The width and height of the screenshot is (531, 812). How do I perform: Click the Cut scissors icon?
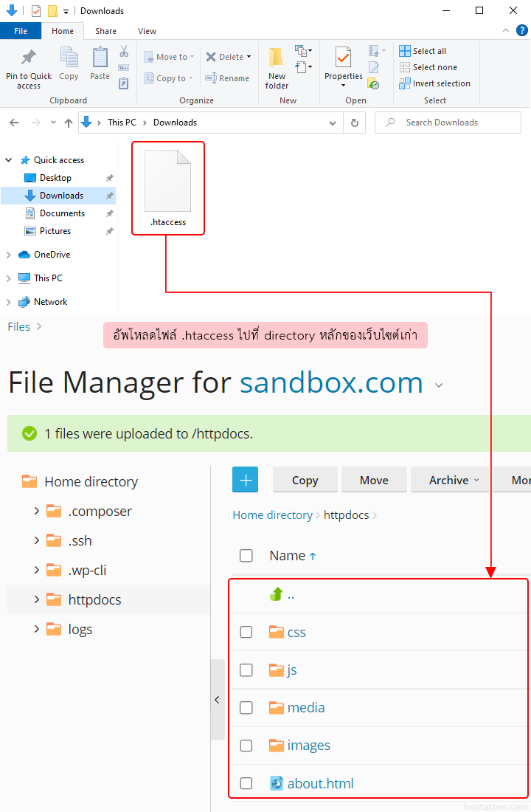tap(124, 52)
